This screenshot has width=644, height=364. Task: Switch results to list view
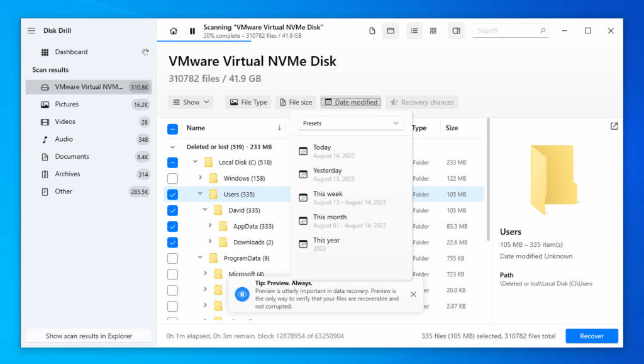click(x=414, y=30)
